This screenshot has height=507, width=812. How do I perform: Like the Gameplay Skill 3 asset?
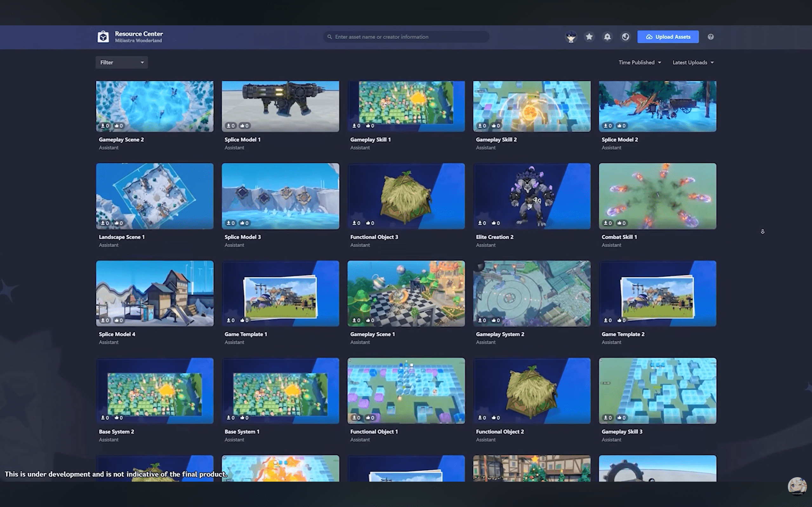coord(619,418)
